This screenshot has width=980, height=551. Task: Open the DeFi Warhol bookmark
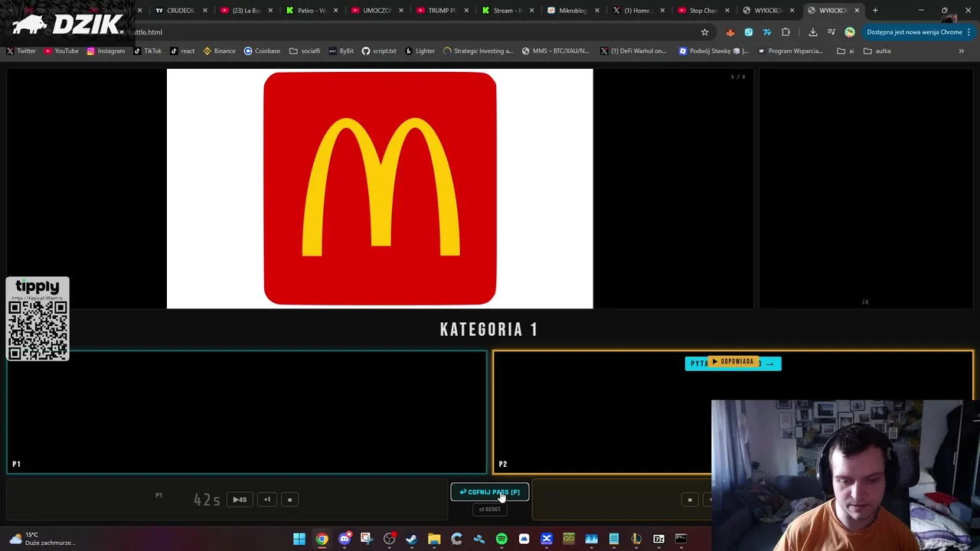[633, 51]
